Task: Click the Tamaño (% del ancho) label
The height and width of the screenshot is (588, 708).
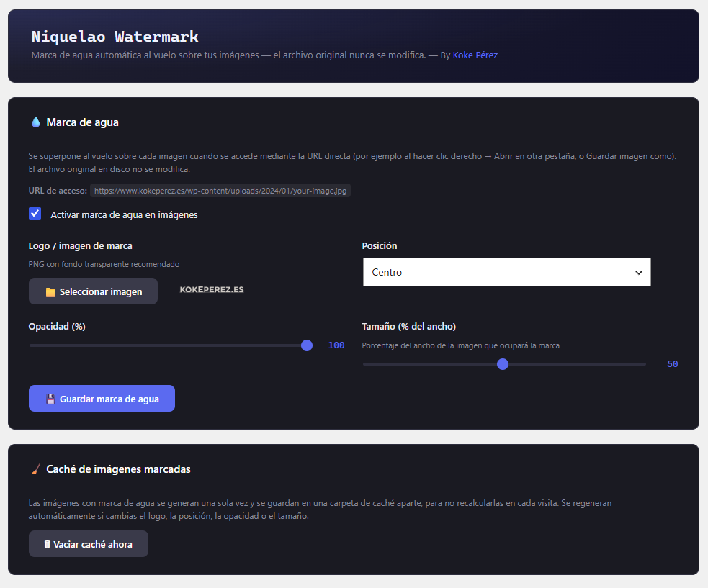Action: click(x=408, y=326)
